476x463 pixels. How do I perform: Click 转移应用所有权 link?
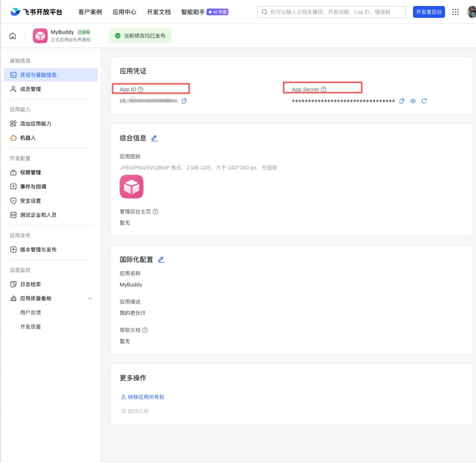tap(143, 397)
